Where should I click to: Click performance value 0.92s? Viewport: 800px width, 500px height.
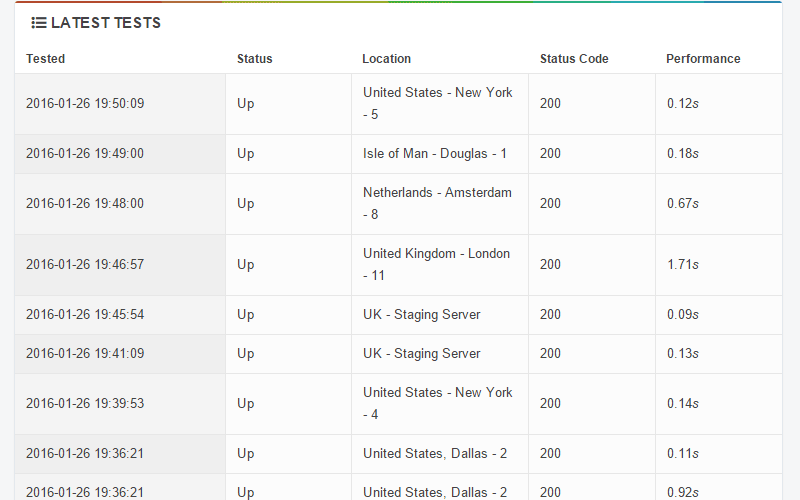click(x=683, y=492)
